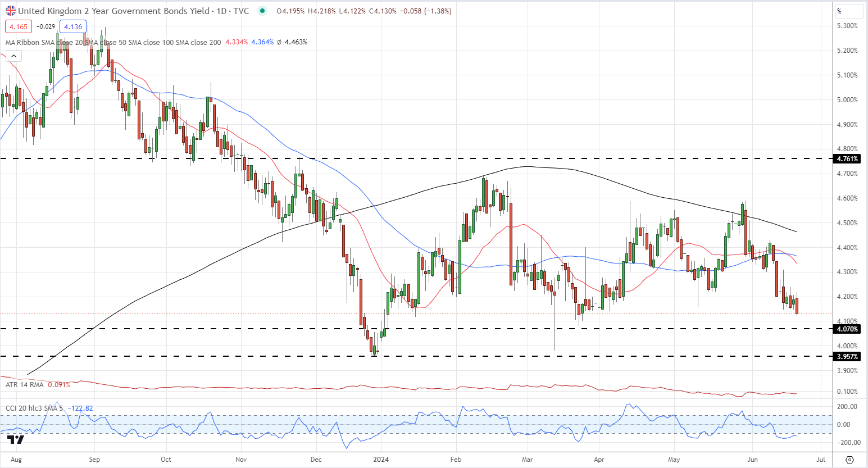868x468 pixels.
Task: Click the ATR value 0.091%
Action: pyautogui.click(x=60, y=385)
